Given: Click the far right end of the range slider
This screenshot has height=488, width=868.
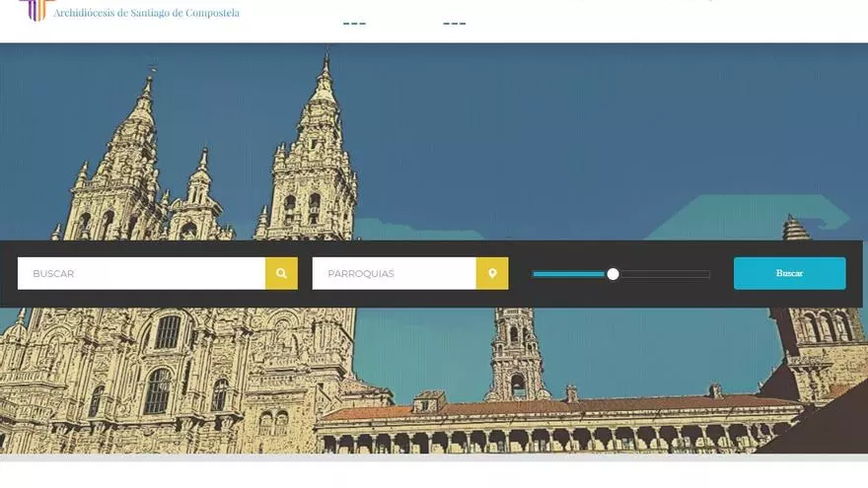Looking at the screenshot, I should pyautogui.click(x=708, y=274).
